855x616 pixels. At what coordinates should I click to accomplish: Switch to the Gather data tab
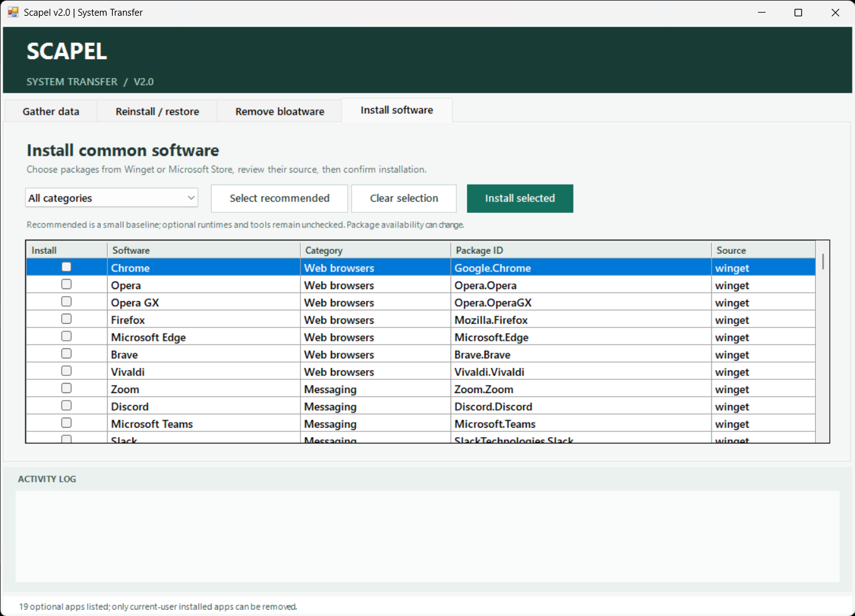coord(51,111)
